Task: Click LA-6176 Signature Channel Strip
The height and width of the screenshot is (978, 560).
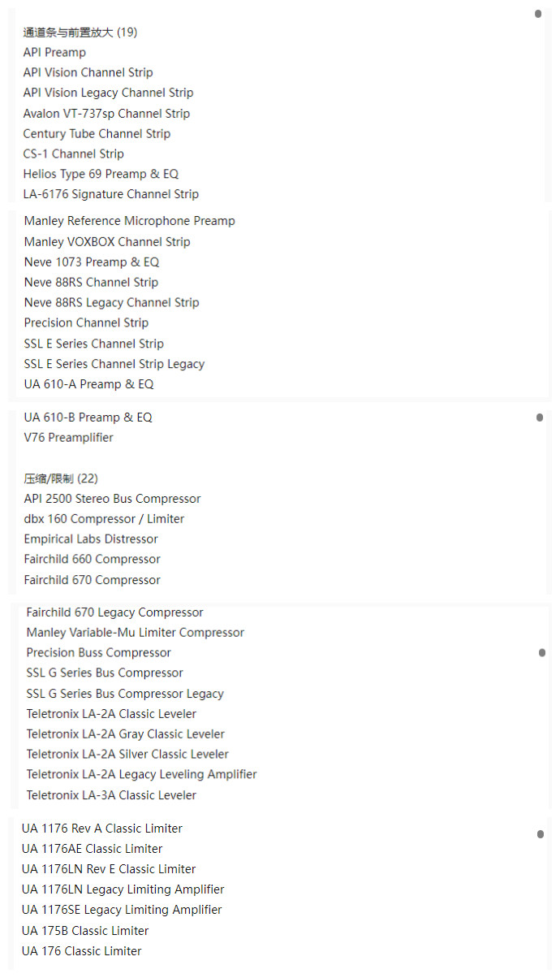Action: (111, 194)
